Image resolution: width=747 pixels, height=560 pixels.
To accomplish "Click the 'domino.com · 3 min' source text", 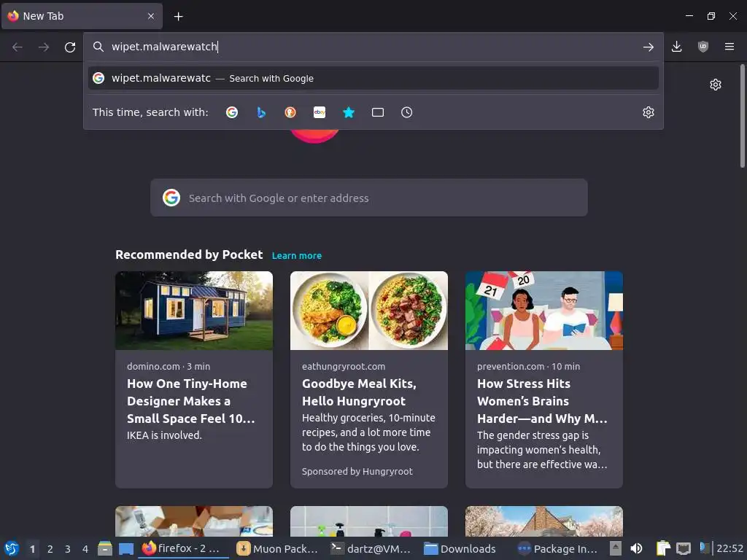I will [169, 366].
